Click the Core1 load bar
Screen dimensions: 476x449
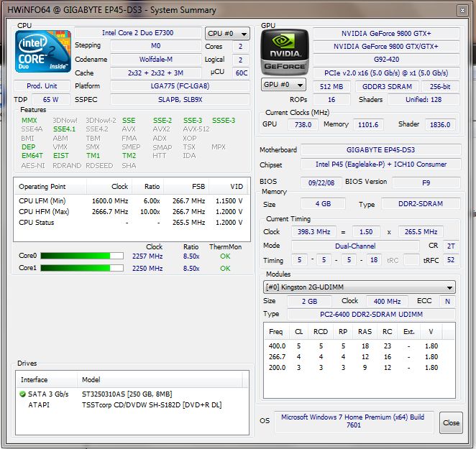click(82, 268)
